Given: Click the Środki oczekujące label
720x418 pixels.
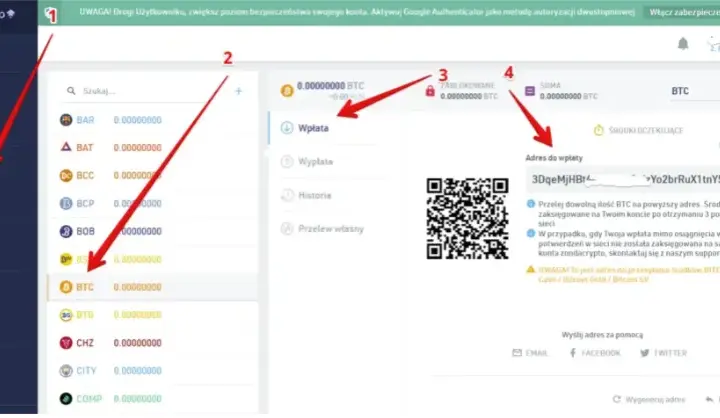Looking at the screenshot, I should (646, 130).
